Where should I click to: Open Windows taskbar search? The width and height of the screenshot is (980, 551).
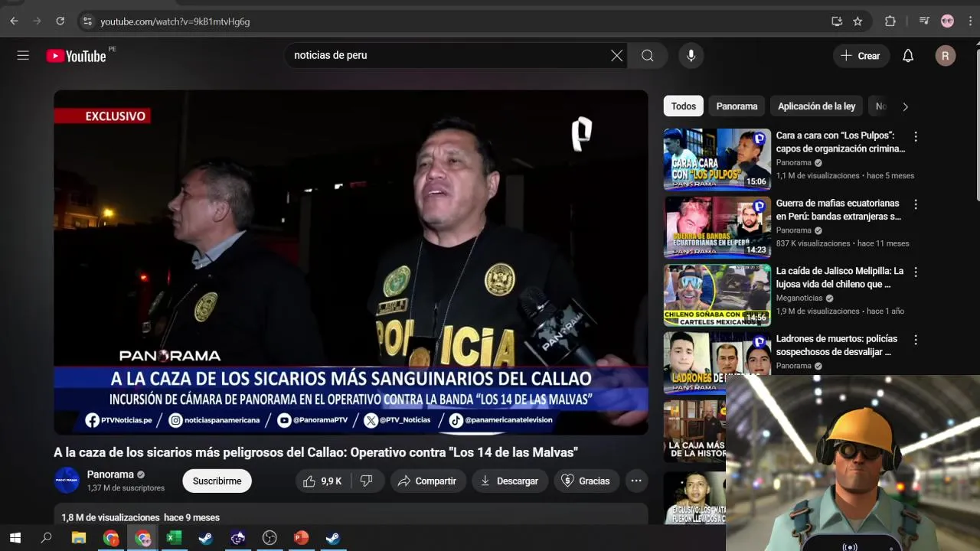click(46, 538)
